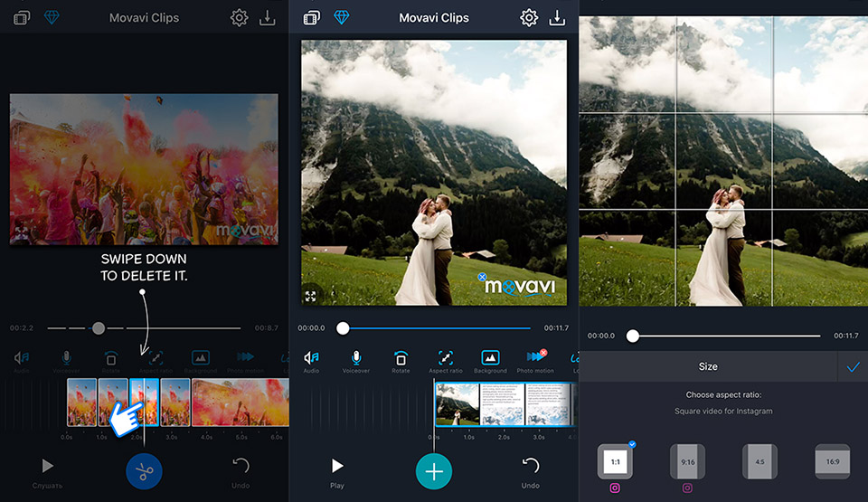Open Aspect ratio tool in middle editor
This screenshot has height=502, width=868.
pos(445,360)
